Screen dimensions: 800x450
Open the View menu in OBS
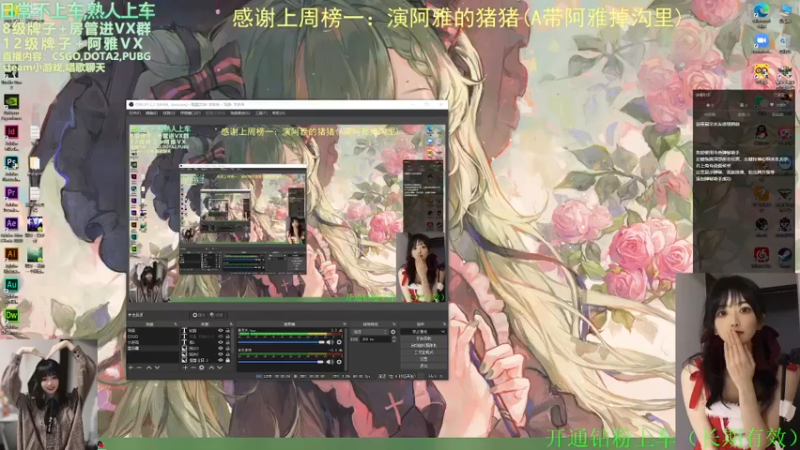coord(169,113)
